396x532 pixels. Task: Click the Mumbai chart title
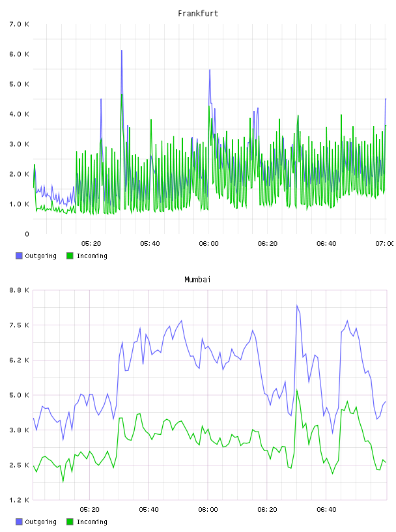197,280
